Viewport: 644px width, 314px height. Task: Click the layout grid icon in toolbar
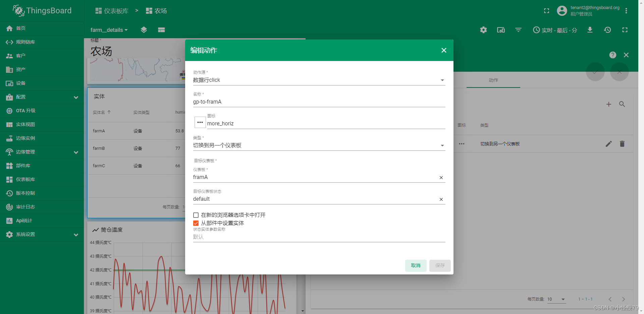pyautogui.click(x=161, y=30)
